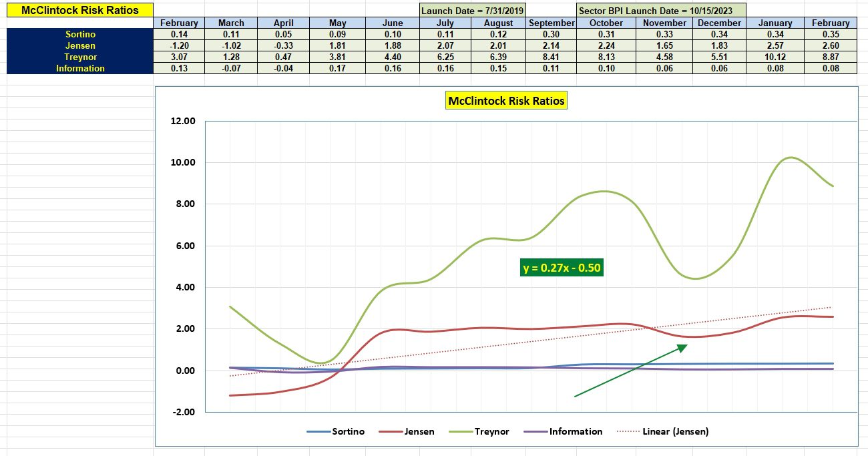
Task: Select the cell showing Treynor value 10.12
Action: pyautogui.click(x=774, y=57)
